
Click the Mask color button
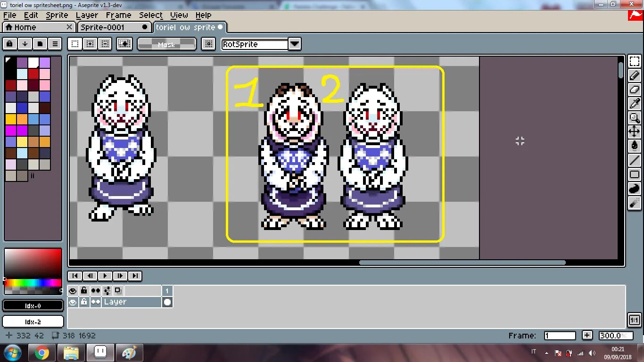[x=166, y=44]
